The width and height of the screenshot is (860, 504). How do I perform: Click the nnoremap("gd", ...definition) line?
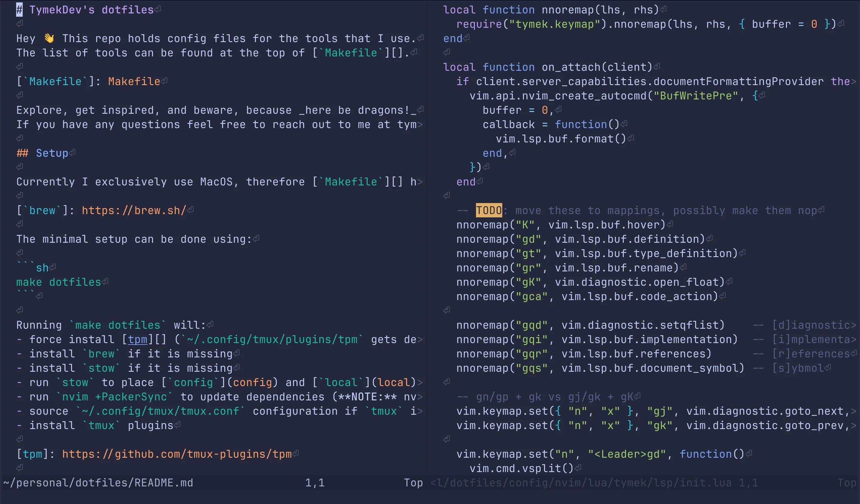[581, 239]
